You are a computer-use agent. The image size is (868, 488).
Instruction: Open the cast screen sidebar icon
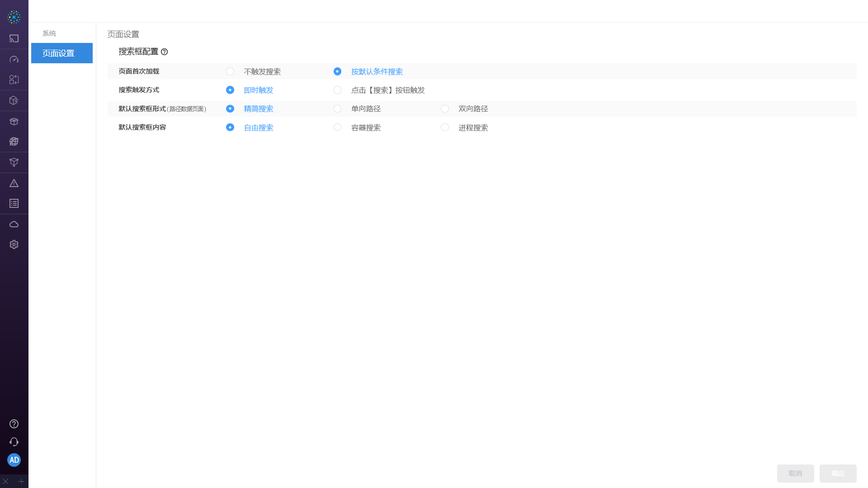14,39
